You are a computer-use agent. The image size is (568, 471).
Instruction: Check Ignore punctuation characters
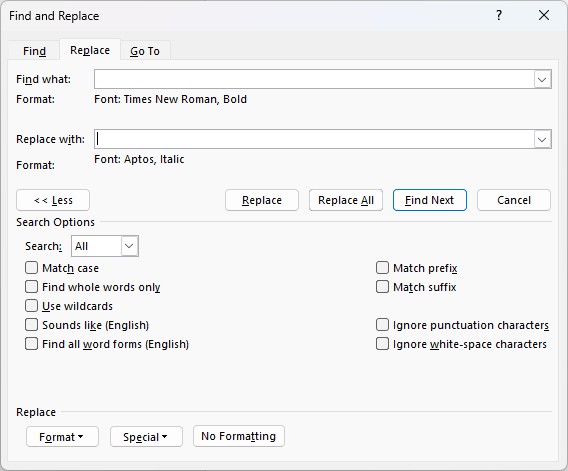tap(382, 325)
